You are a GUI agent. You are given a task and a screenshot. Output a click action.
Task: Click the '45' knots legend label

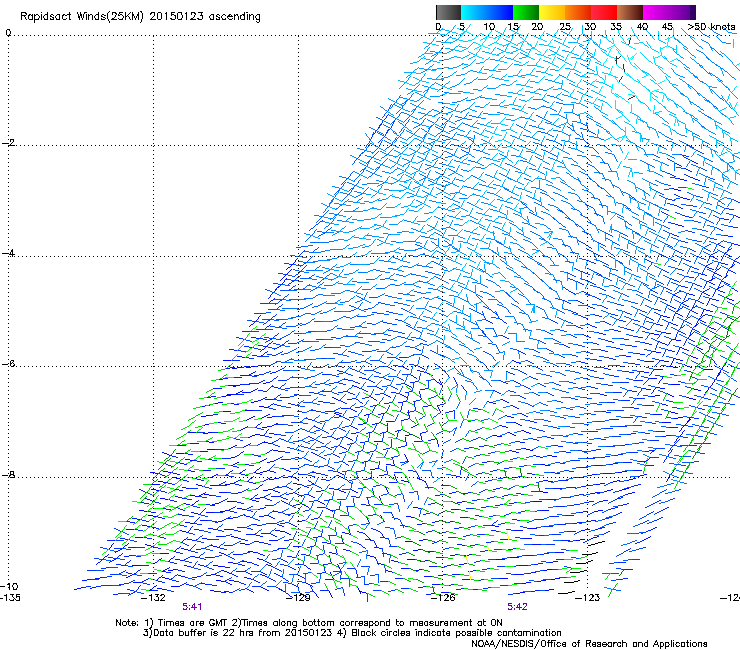(667, 27)
